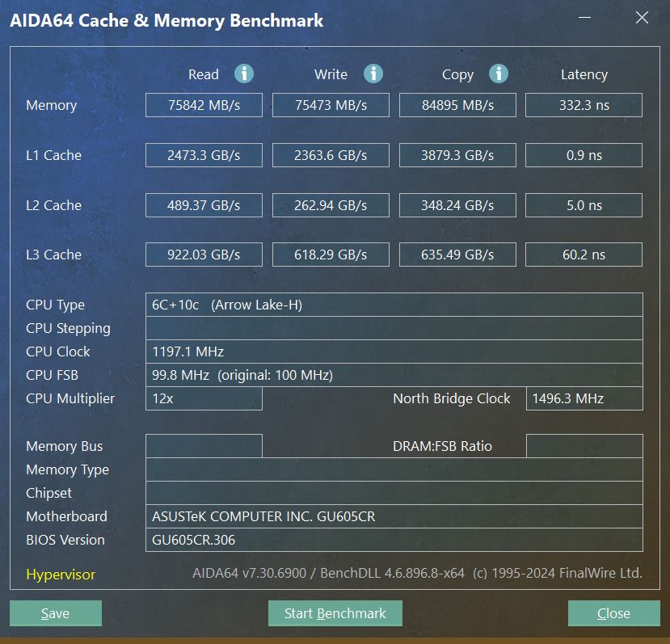The height and width of the screenshot is (644, 670).
Task: Click the empty CPU Stepping field
Action: point(394,328)
